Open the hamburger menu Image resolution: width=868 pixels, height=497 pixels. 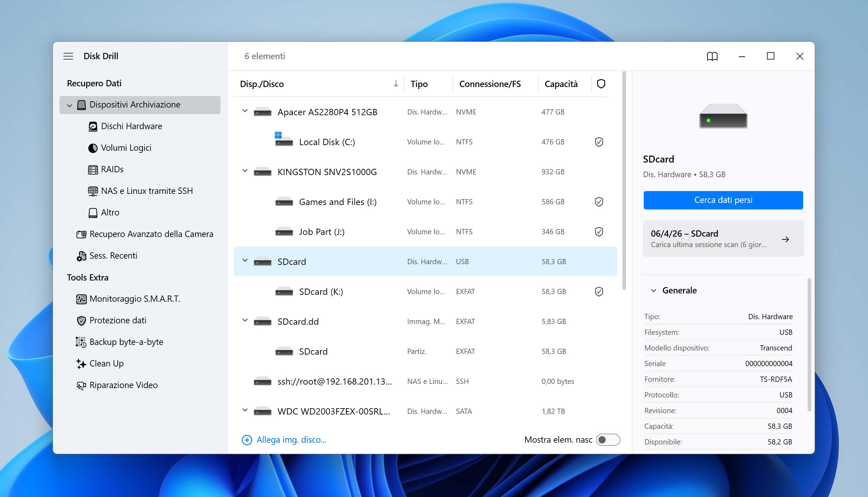[68, 56]
